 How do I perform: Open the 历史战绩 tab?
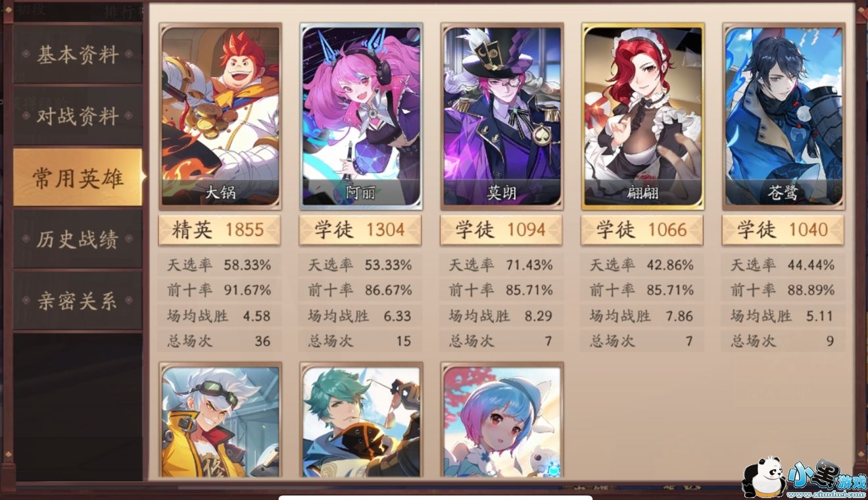pyautogui.click(x=78, y=239)
